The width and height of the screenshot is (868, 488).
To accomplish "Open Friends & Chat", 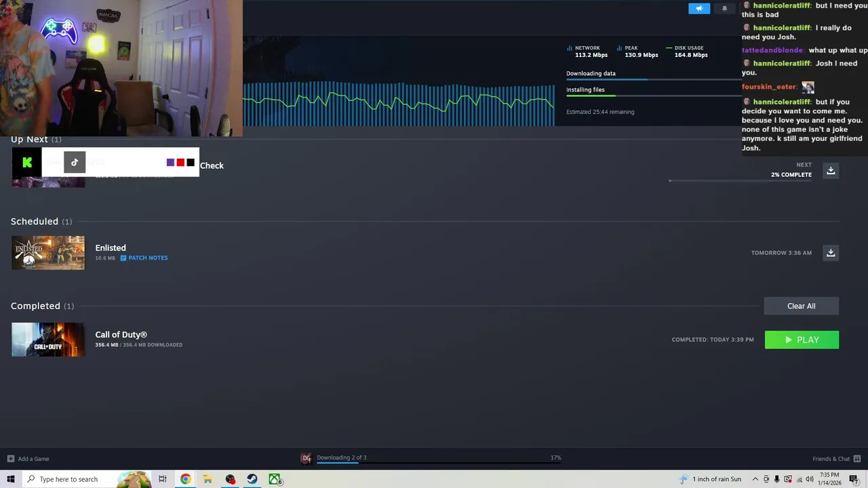I will (831, 459).
